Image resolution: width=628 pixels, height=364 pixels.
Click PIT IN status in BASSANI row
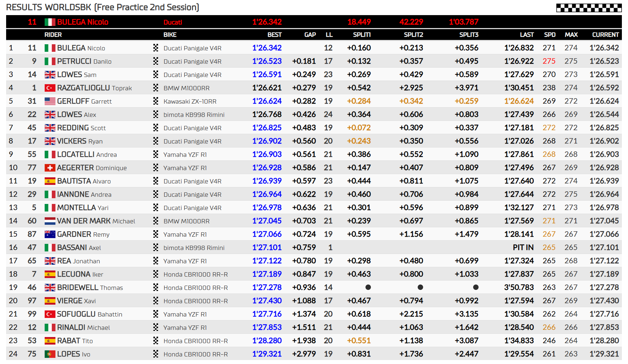point(523,248)
